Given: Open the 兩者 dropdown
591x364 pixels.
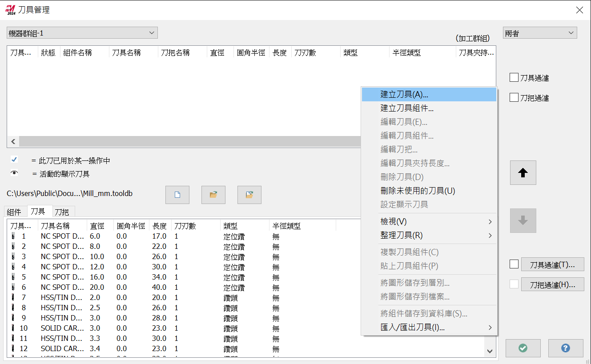Looking at the screenshot, I should tap(540, 33).
